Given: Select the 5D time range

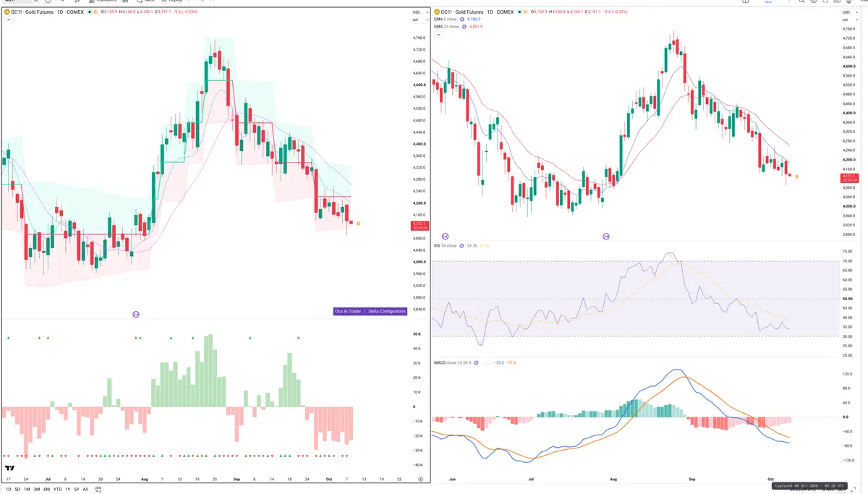Looking at the screenshot, I should click(17, 490).
